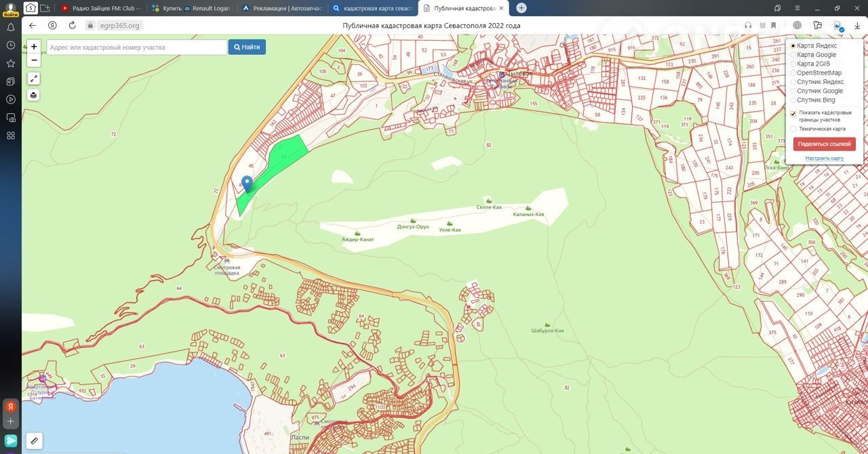Toggle fullscreen map view
This screenshot has height=454, width=868.
[x=34, y=78]
